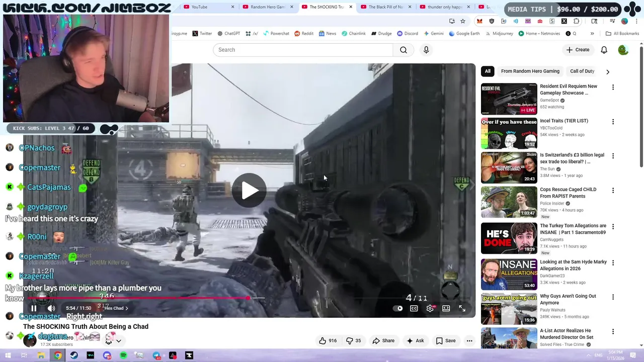Viewport: 644px width, 362px height.
Task: Open the 'Hes Chad' chapter list
Action: click(116, 308)
